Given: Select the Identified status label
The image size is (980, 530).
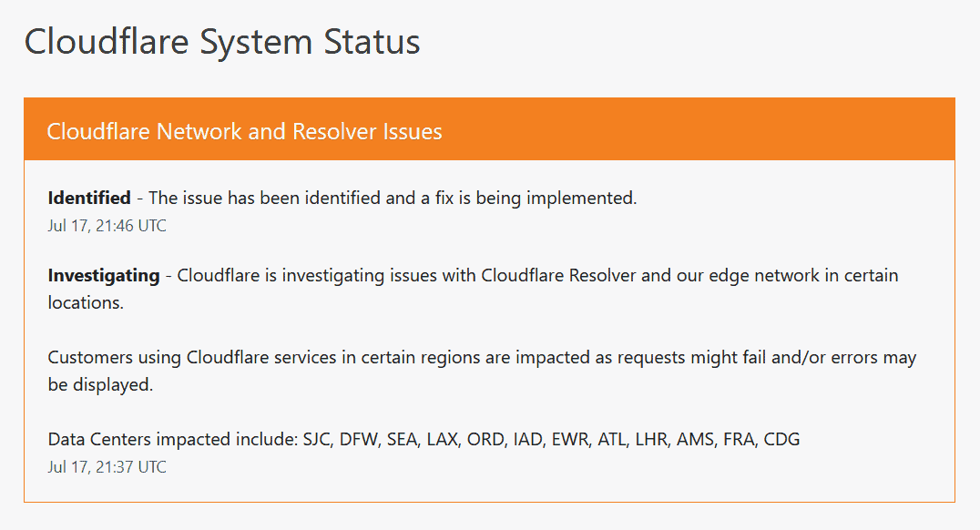Looking at the screenshot, I should [89, 199].
